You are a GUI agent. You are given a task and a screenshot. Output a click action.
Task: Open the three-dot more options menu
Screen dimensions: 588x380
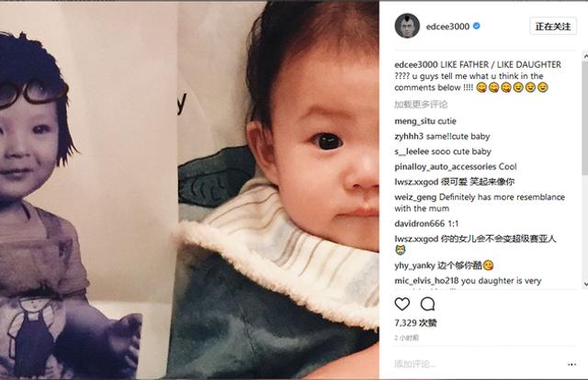click(x=571, y=364)
